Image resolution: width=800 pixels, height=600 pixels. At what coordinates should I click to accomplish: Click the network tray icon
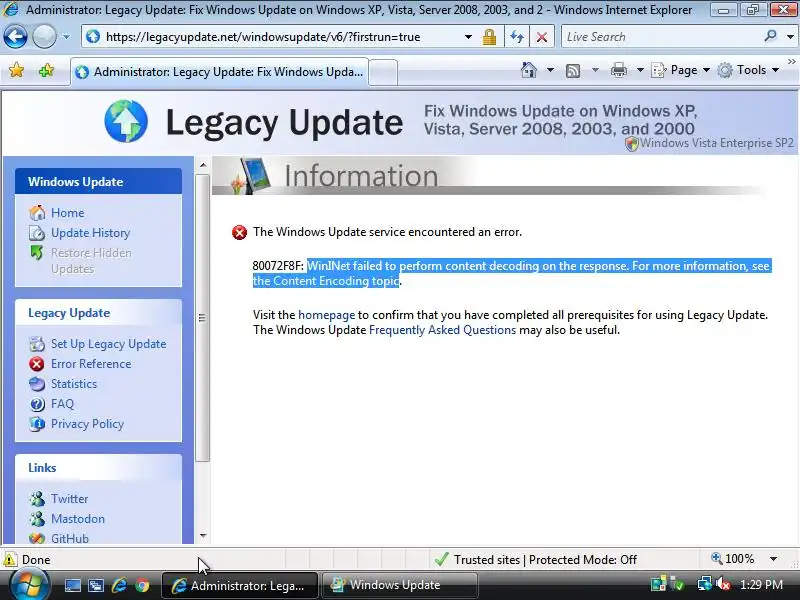705,584
